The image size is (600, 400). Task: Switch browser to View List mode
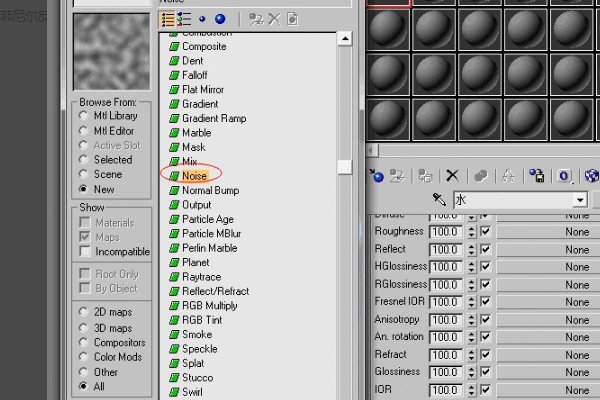tap(167, 20)
